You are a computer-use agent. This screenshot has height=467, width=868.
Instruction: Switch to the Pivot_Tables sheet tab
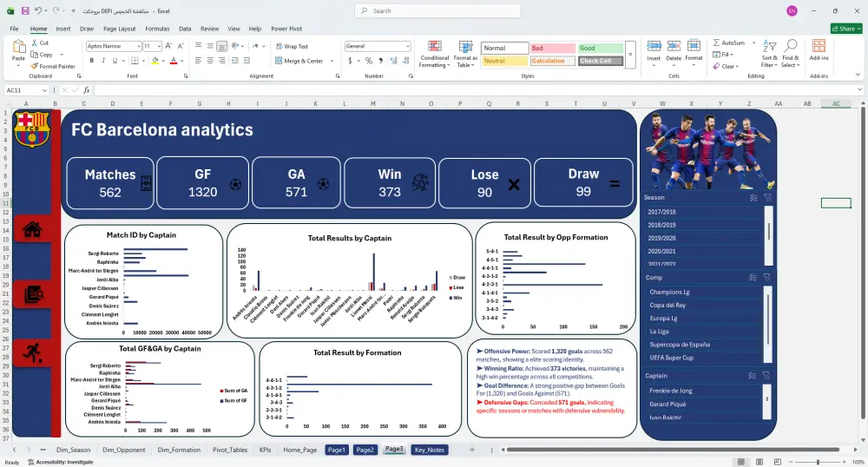click(230, 450)
